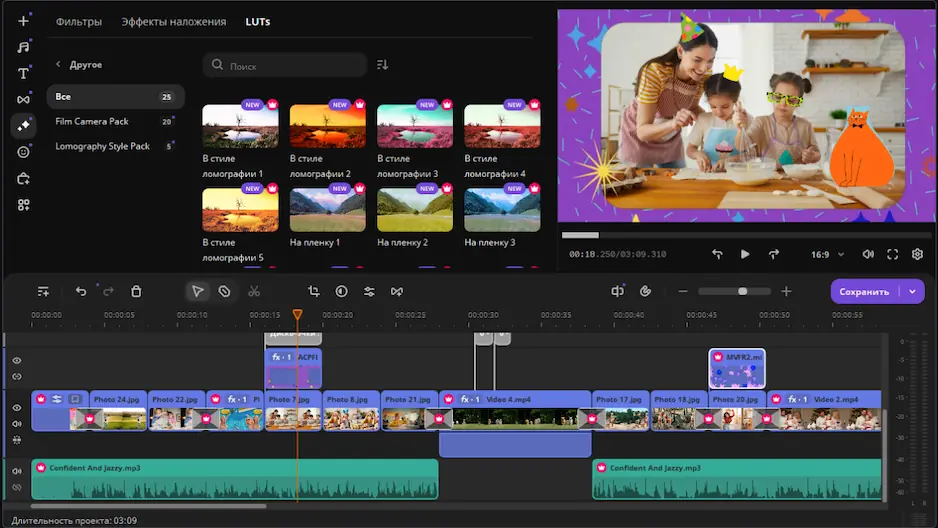Open the effects store bag sidebar icon
938x528 pixels.
pyautogui.click(x=23, y=178)
